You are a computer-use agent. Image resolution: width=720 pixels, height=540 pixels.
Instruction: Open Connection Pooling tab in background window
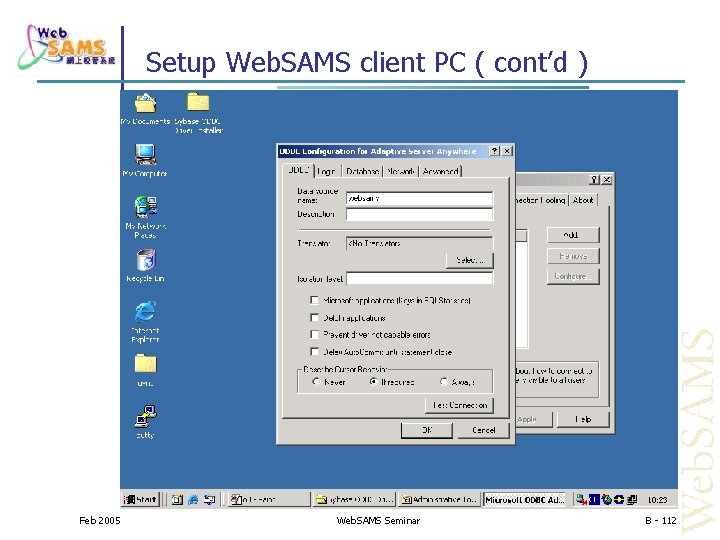tap(542, 200)
